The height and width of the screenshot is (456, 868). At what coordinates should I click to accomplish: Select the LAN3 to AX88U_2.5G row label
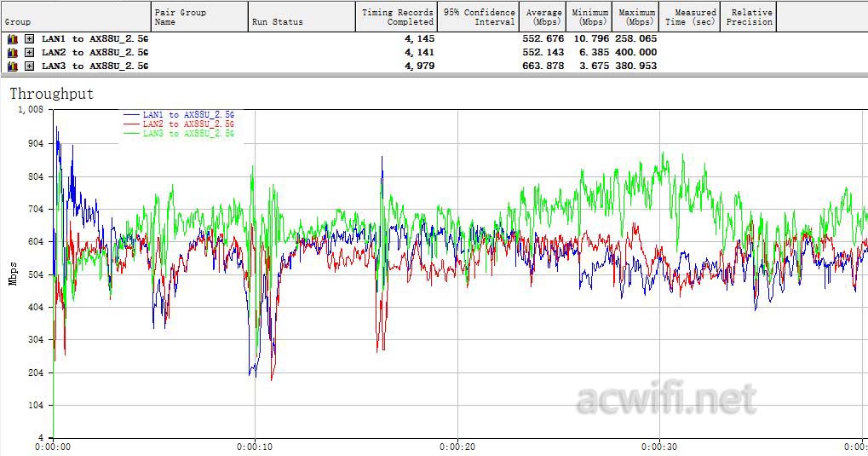[95, 66]
